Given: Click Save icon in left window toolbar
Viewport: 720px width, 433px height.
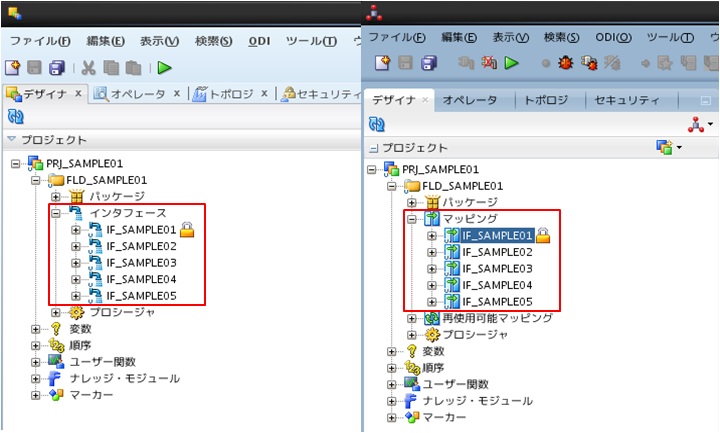Looking at the screenshot, I should 34,67.
